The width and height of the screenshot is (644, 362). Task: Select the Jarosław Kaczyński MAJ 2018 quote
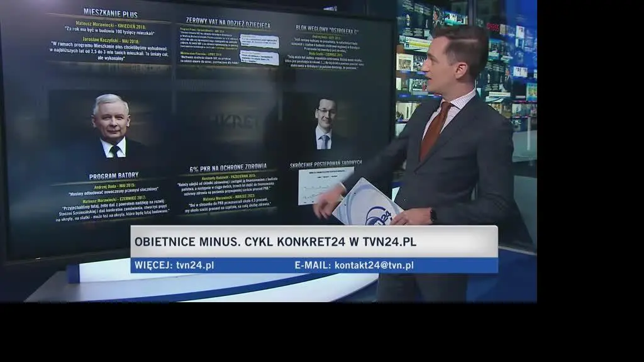click(111, 50)
